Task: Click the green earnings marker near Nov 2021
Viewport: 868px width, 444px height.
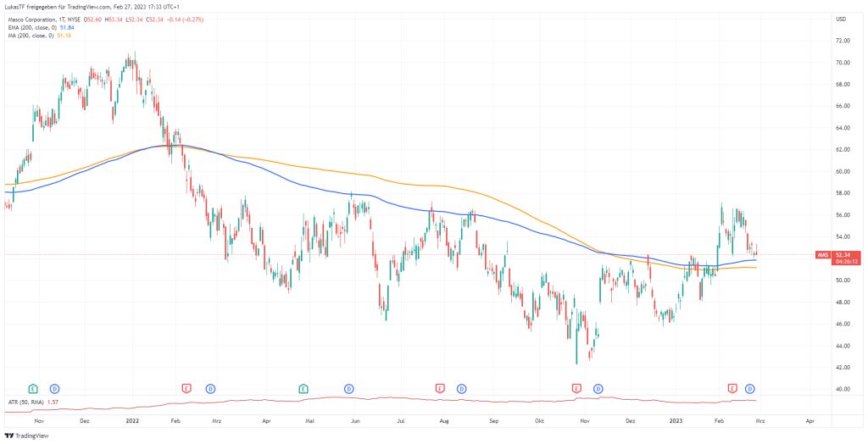Action: click(34, 388)
